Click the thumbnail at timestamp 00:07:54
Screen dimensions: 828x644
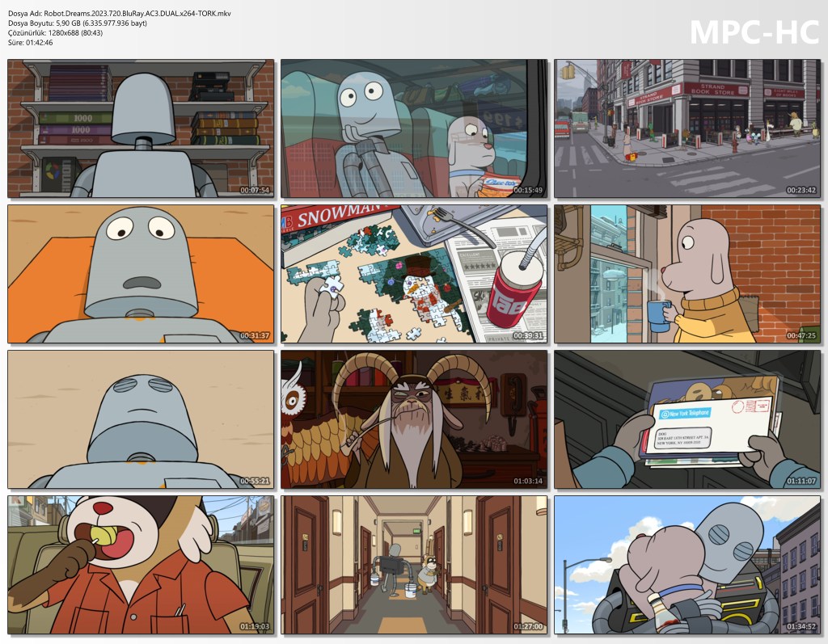pos(141,128)
